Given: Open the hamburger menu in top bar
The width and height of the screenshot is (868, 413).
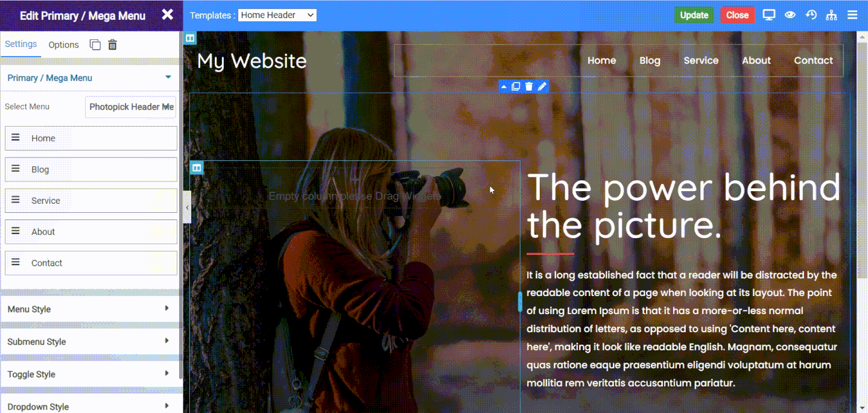Looking at the screenshot, I should coord(852,15).
